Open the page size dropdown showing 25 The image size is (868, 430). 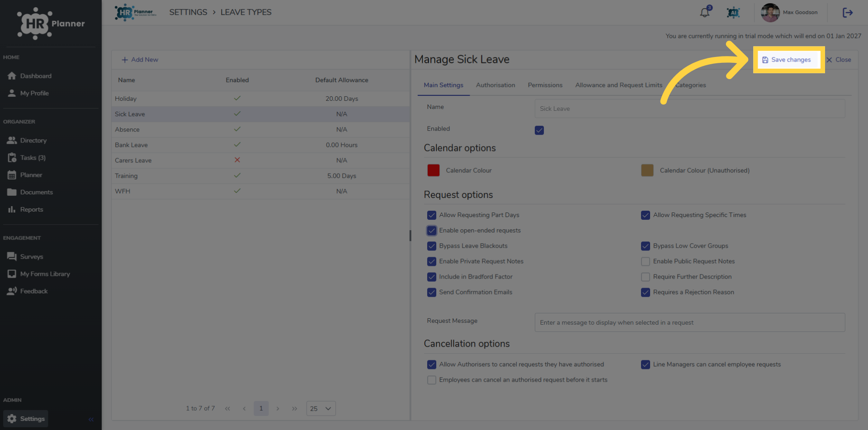(321, 408)
